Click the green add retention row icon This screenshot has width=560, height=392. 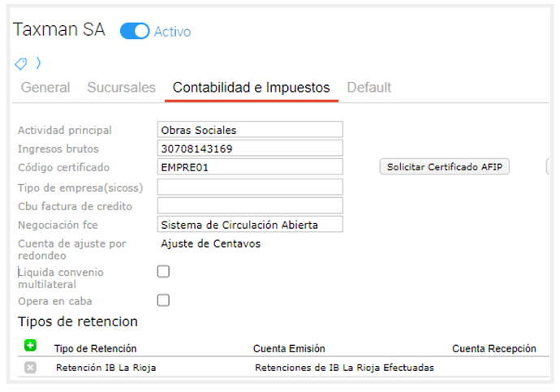[30, 347]
